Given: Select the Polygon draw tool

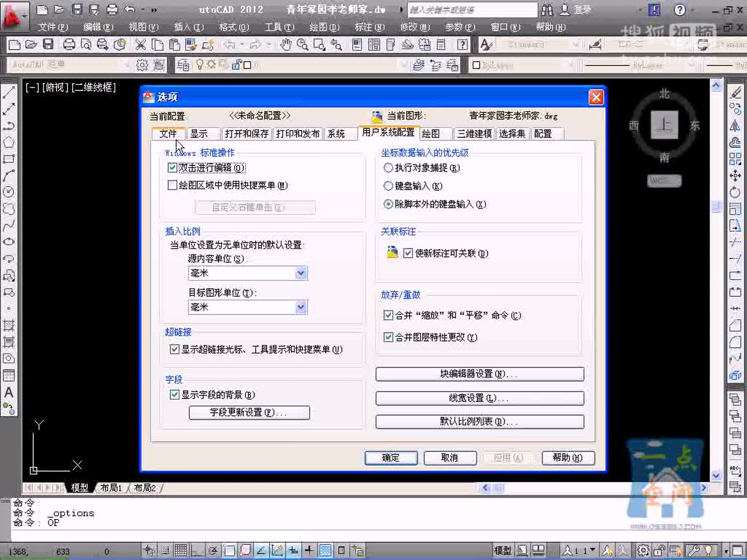Looking at the screenshot, I should [x=9, y=142].
